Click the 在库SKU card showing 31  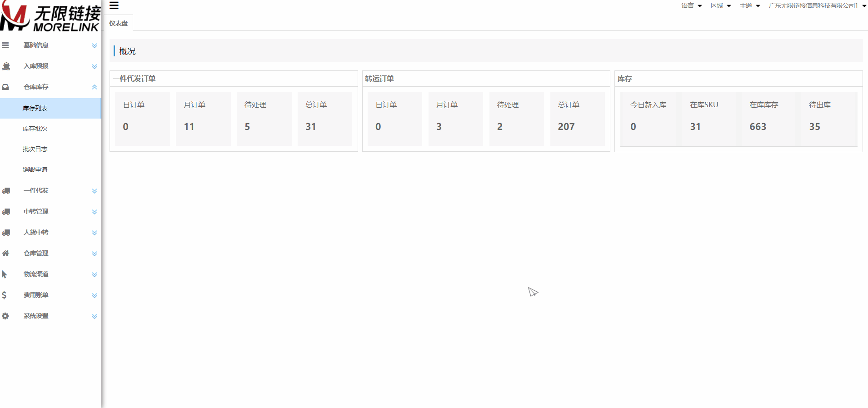click(709, 119)
